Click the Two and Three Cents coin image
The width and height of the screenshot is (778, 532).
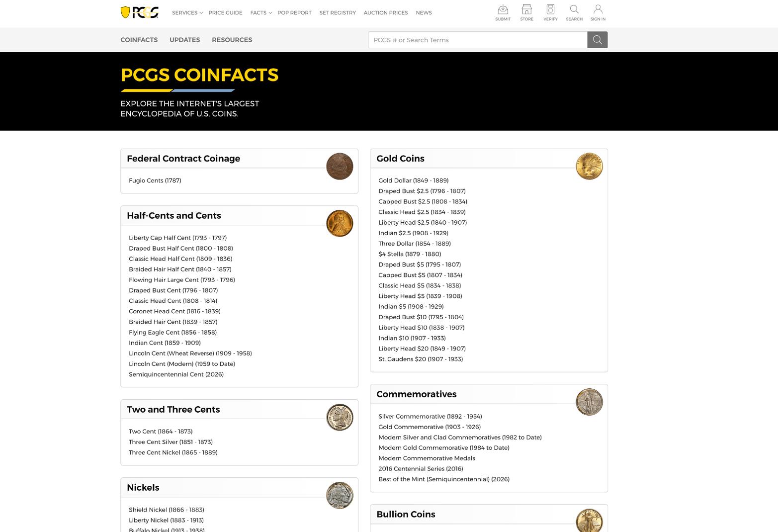(340, 417)
